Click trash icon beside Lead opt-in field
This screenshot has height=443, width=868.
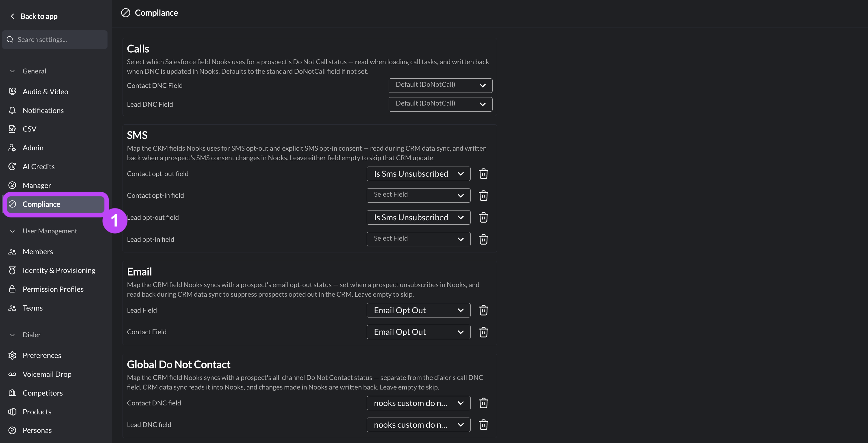[483, 239]
